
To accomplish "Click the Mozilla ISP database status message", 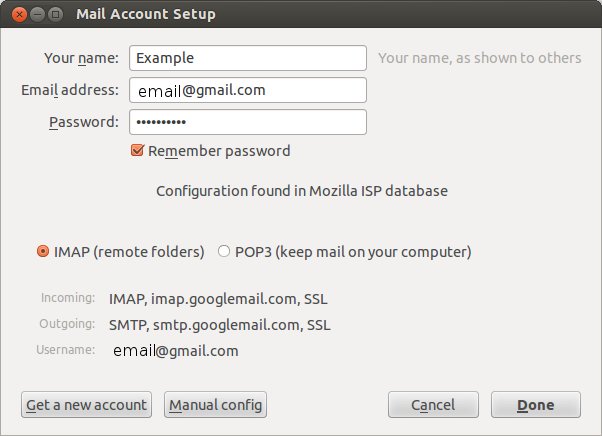I will pos(301,190).
